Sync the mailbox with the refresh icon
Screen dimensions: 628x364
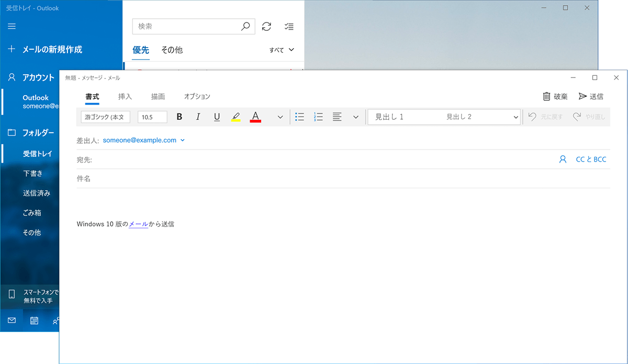pos(266,26)
